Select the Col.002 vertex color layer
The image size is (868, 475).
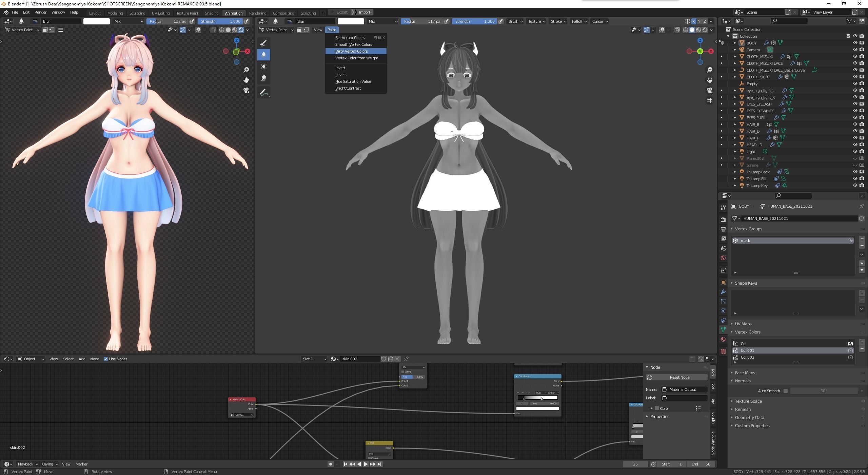point(747,357)
